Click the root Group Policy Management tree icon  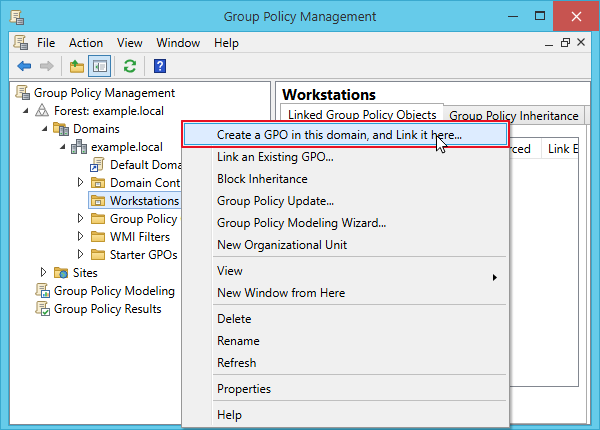[22, 93]
